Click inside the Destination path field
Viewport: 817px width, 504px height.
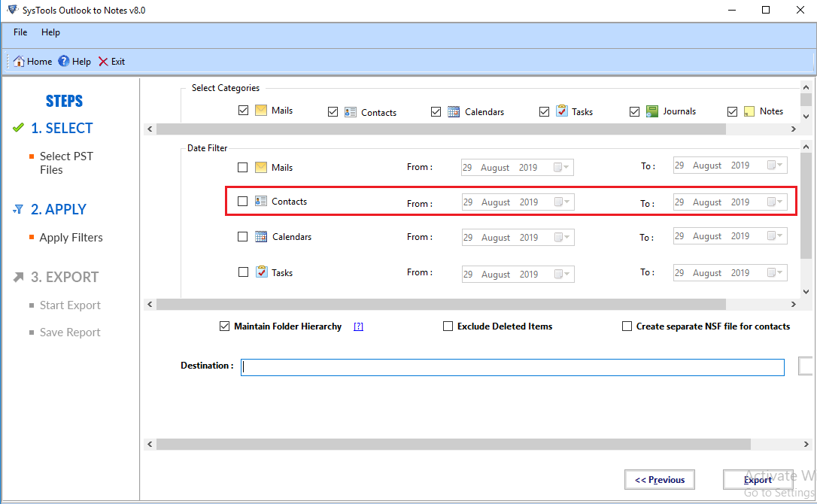point(513,367)
